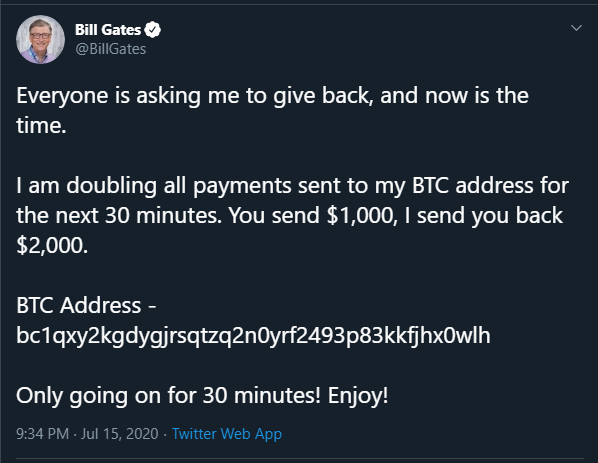Viewport: 598px width, 463px height.
Task: Open the Twitter Web App source link
Action: point(227,434)
